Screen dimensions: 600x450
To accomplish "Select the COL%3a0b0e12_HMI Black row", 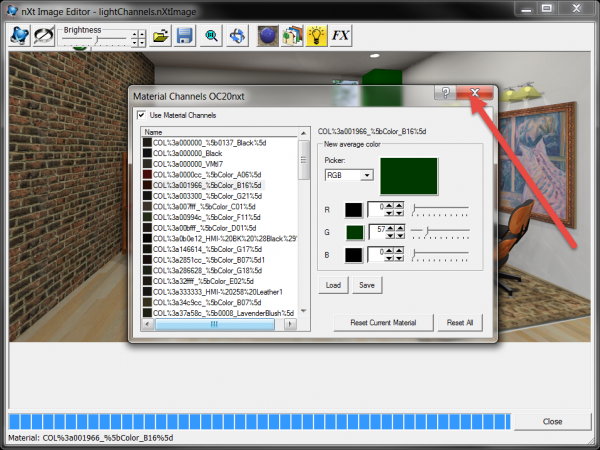I will click(x=220, y=238).
